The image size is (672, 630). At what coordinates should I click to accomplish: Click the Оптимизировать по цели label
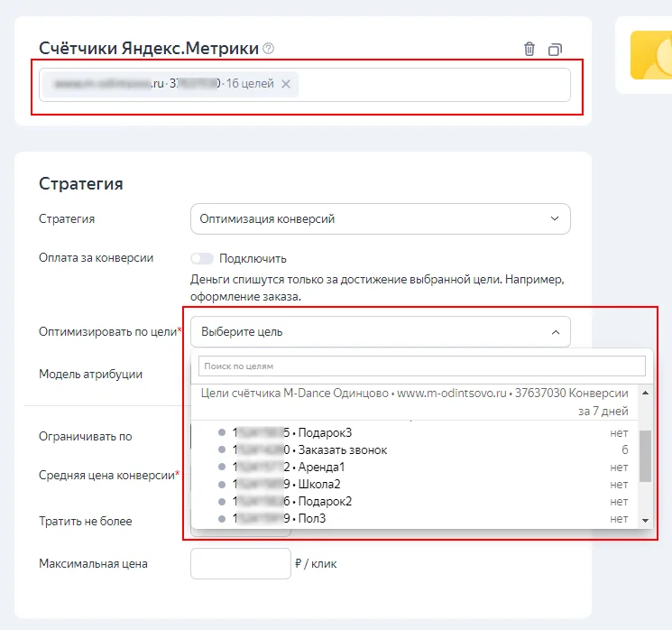point(110,331)
